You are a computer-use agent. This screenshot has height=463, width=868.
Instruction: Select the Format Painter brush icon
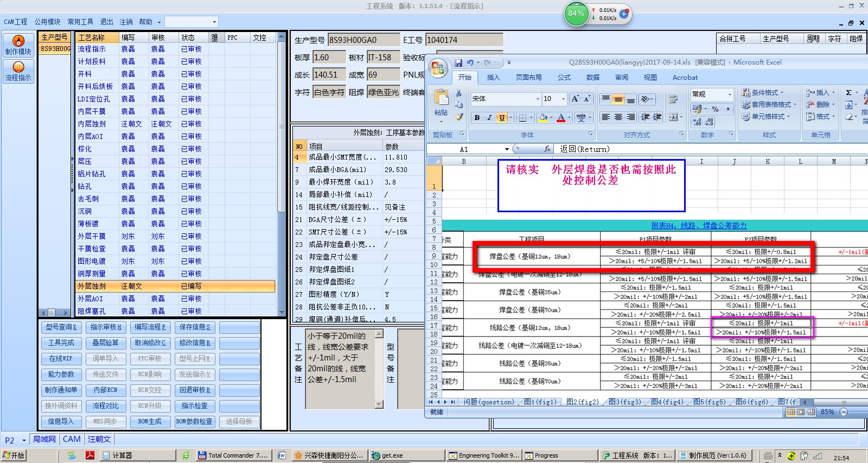(x=458, y=117)
